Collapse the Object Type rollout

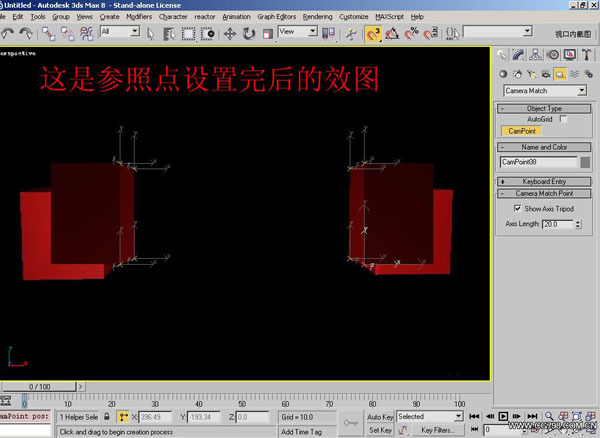click(x=544, y=109)
